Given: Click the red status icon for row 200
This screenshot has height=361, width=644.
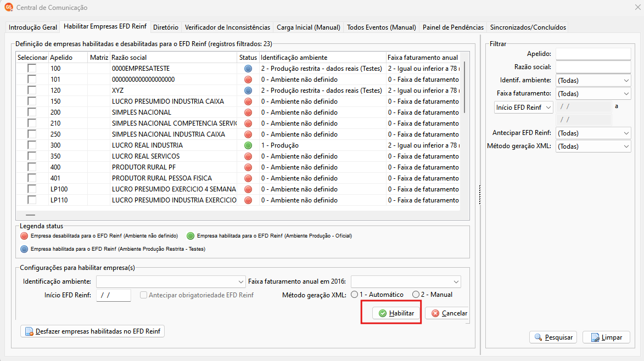Looking at the screenshot, I should [x=248, y=112].
